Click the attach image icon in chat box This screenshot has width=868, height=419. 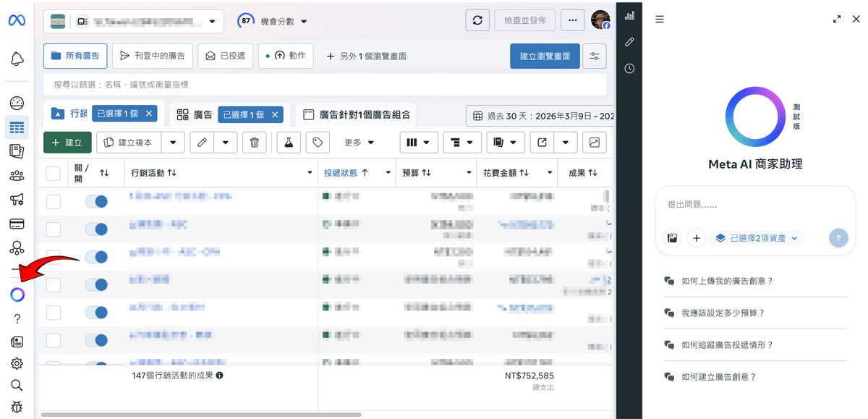[x=673, y=238]
